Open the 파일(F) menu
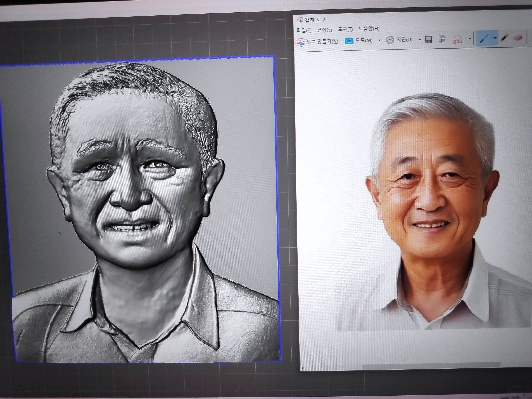The height and width of the screenshot is (399, 532). pos(304,30)
